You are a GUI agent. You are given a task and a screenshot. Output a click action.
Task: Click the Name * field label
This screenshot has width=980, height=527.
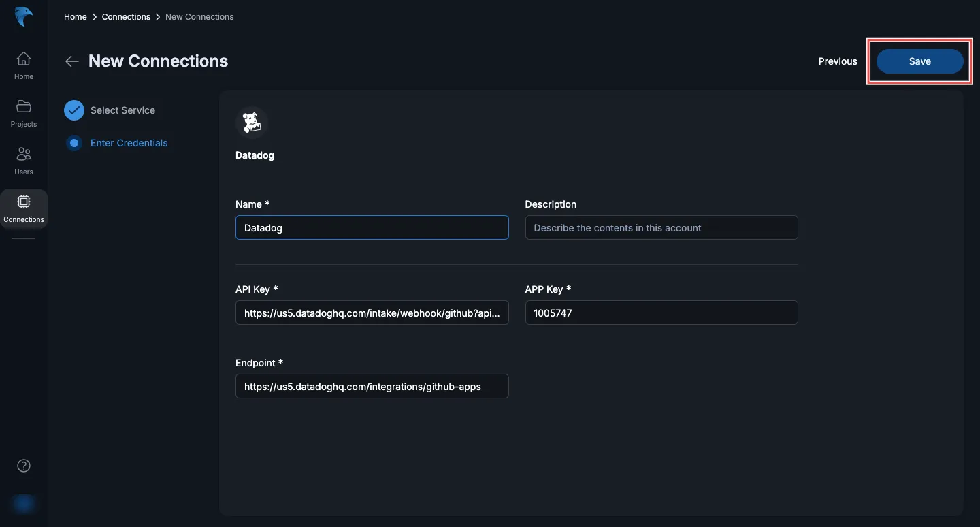(252, 204)
